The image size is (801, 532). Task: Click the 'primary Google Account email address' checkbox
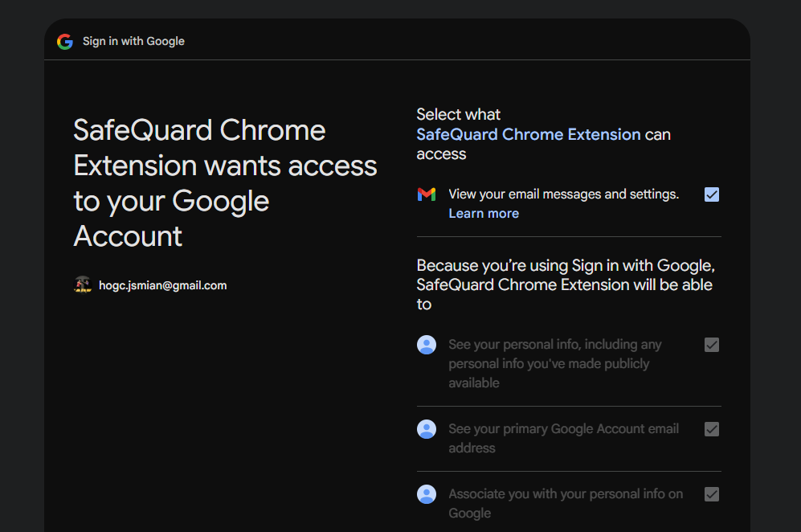712,429
